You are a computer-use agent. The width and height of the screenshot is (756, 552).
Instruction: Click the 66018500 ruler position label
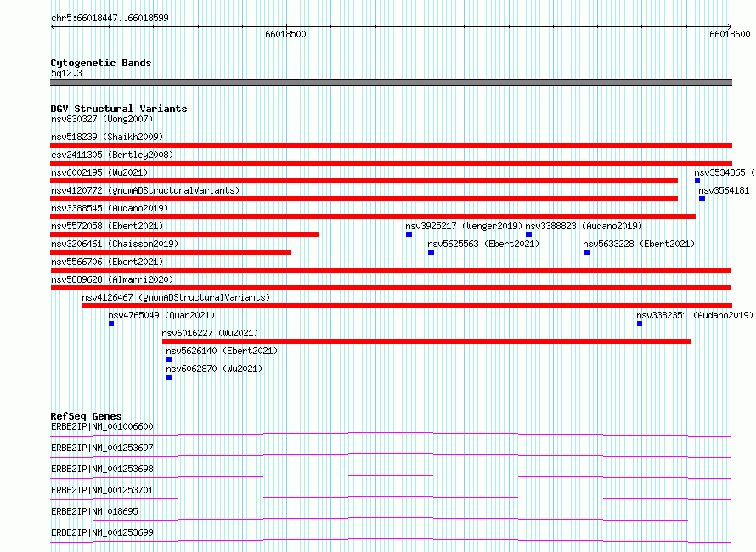pyautogui.click(x=285, y=34)
